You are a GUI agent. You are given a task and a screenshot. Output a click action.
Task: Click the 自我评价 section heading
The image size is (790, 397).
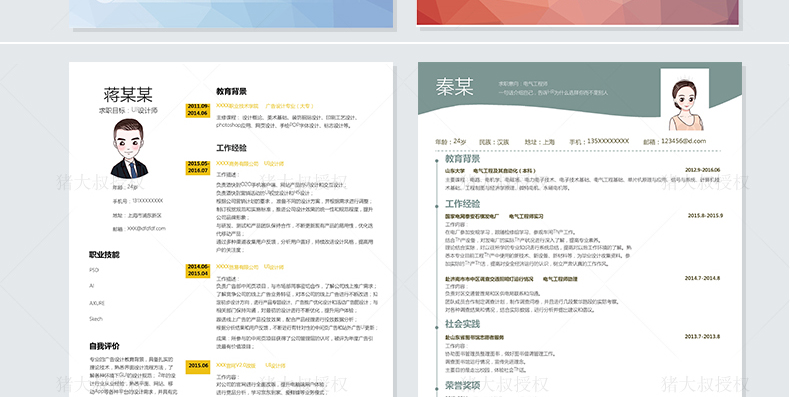pyautogui.click(x=104, y=346)
